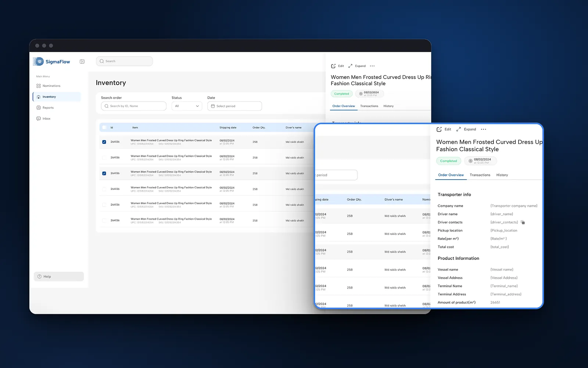
Task: Switch to History tab in the zoomed callout
Action: [x=502, y=175]
